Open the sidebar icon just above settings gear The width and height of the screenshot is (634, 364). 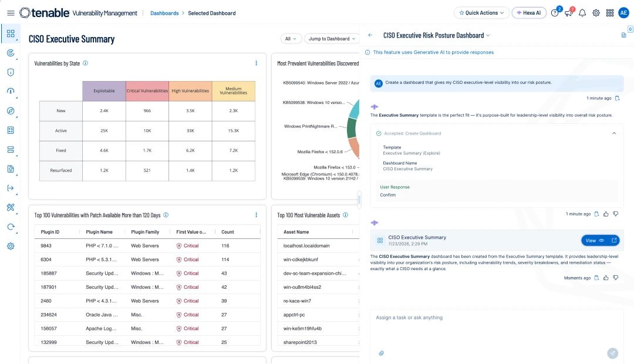pos(11,227)
